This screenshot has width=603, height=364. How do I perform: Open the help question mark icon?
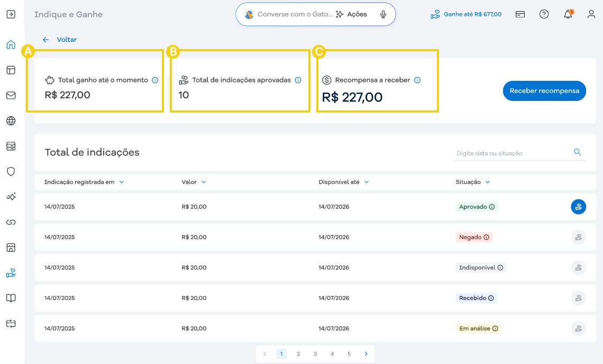544,14
